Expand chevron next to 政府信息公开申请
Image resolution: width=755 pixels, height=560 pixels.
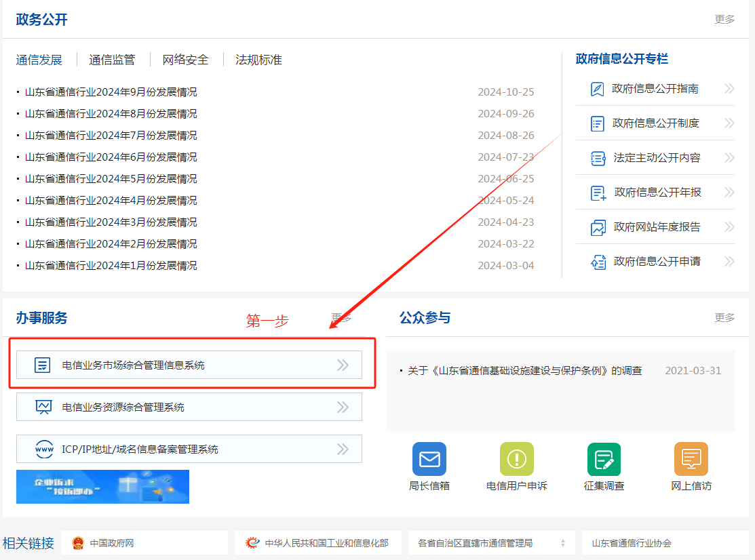click(729, 262)
